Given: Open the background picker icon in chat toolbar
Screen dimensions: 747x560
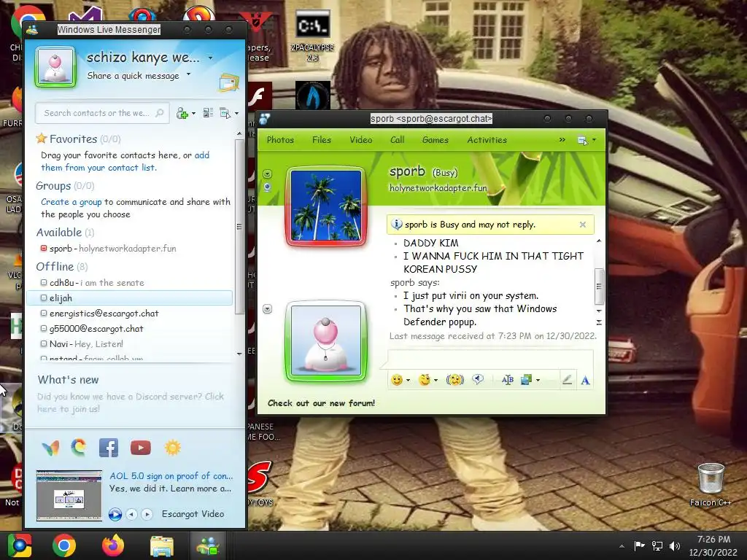Looking at the screenshot, I should (x=526, y=379).
